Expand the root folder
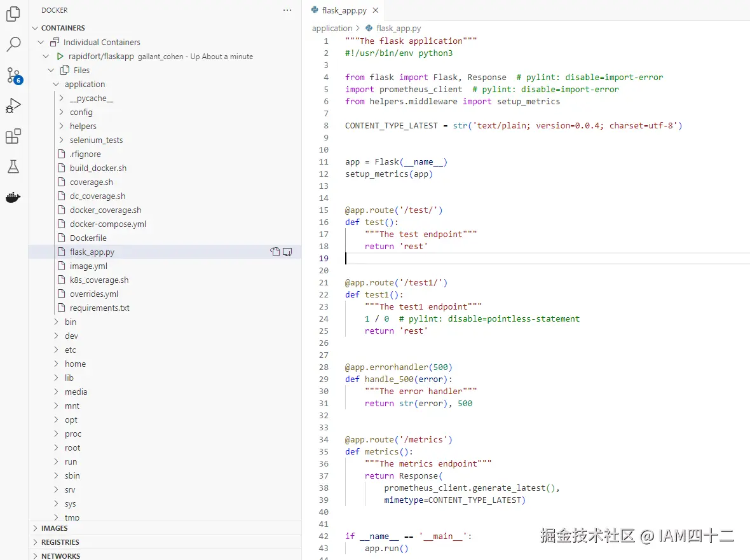750x560 pixels. tap(56, 447)
